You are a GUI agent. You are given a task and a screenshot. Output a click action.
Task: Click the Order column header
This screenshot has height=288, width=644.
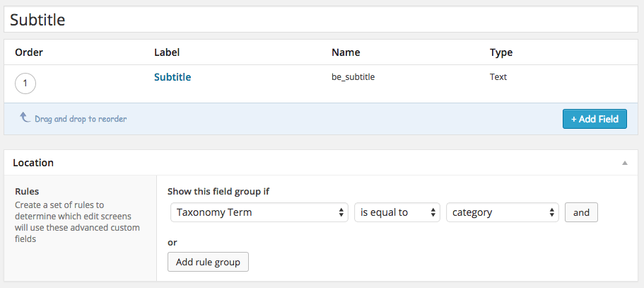point(29,52)
